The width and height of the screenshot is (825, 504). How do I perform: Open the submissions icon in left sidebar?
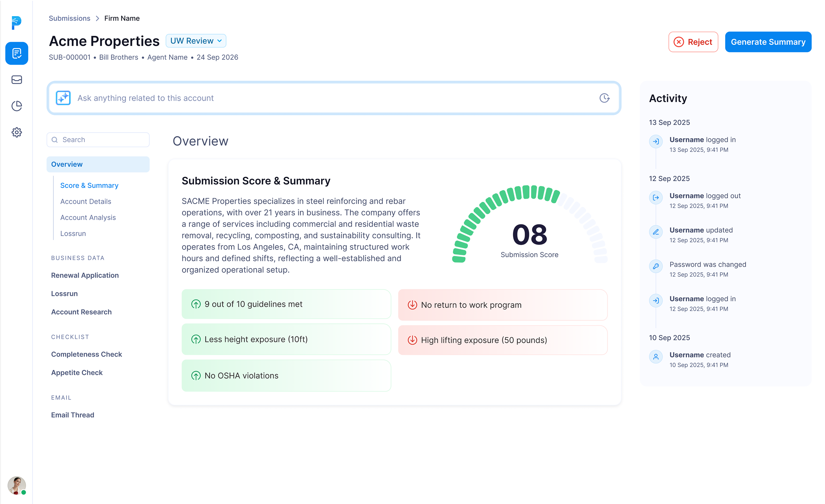17,53
